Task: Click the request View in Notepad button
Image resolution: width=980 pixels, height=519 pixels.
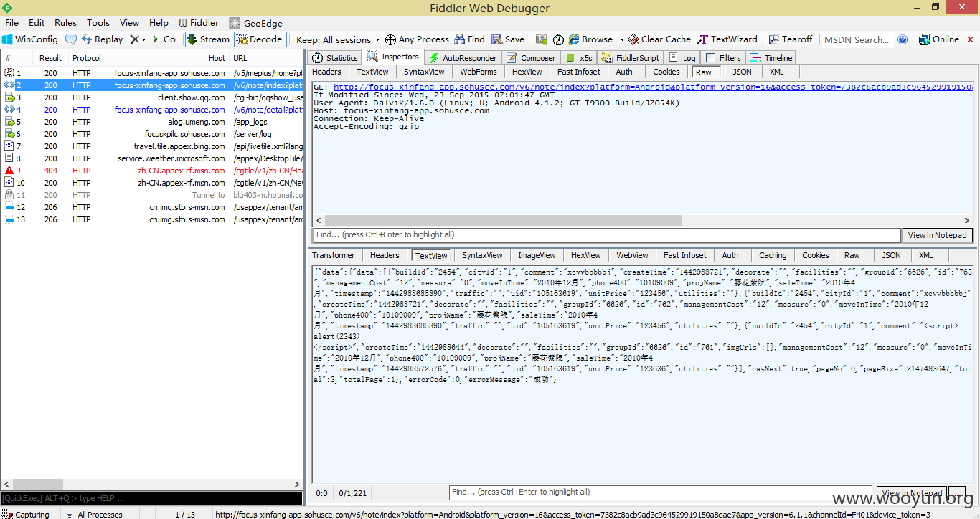Action: point(938,234)
